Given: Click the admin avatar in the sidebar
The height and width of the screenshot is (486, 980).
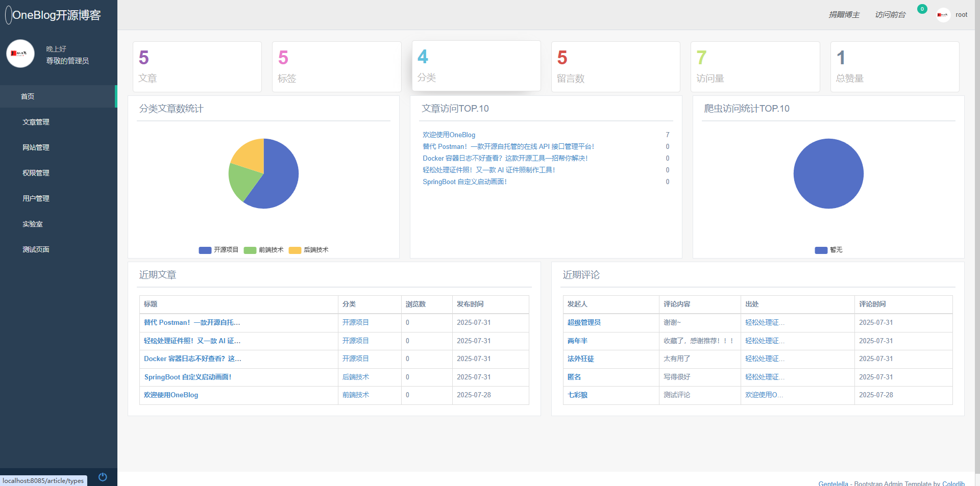Looking at the screenshot, I should [20, 54].
